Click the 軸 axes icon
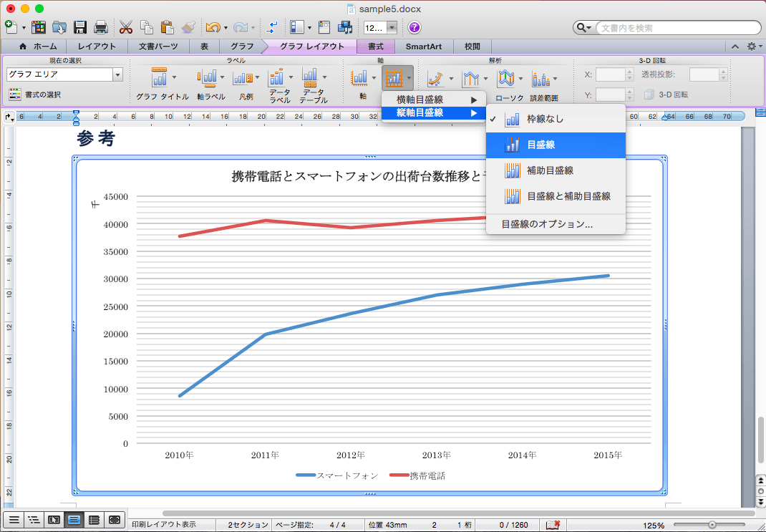This screenshot has width=766, height=532. click(x=359, y=78)
